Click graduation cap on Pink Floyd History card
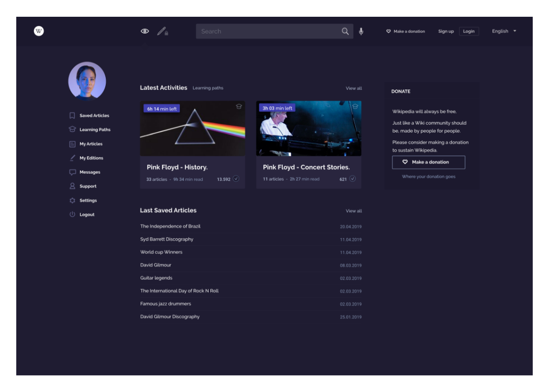 click(x=239, y=106)
